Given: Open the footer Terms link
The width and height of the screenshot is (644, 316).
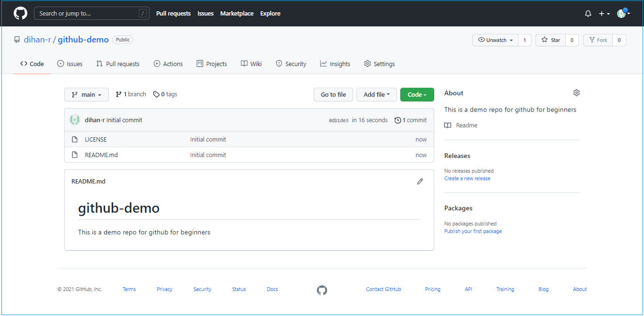Looking at the screenshot, I should [x=129, y=290].
